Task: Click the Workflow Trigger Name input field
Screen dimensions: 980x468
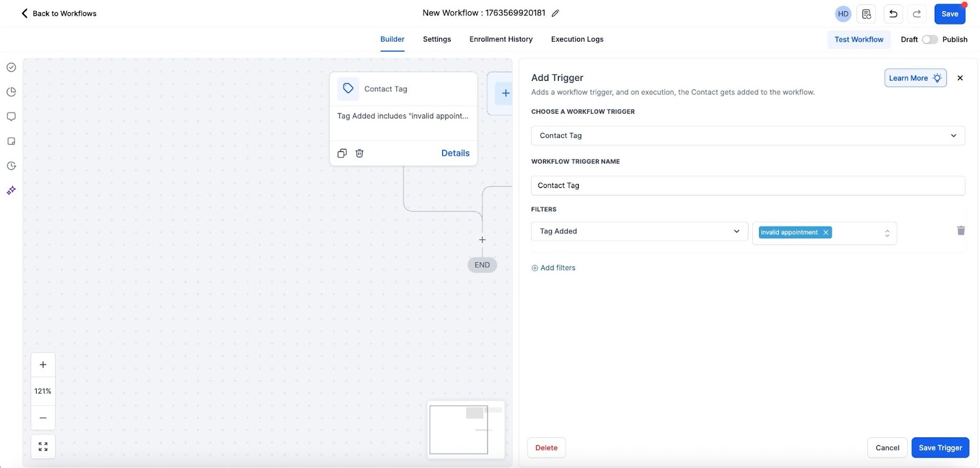Action: 747,186
